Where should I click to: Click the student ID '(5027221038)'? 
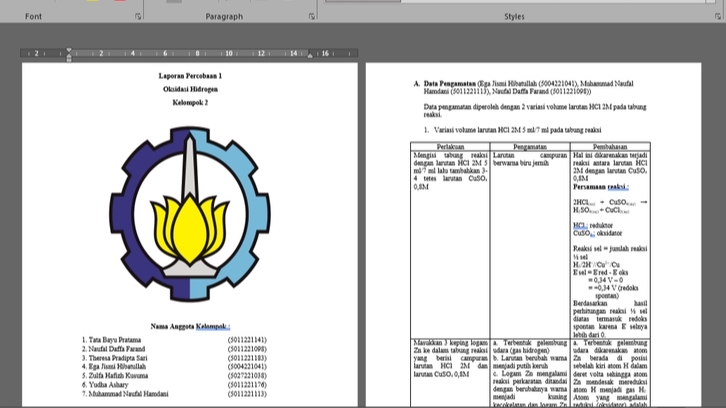247,376
